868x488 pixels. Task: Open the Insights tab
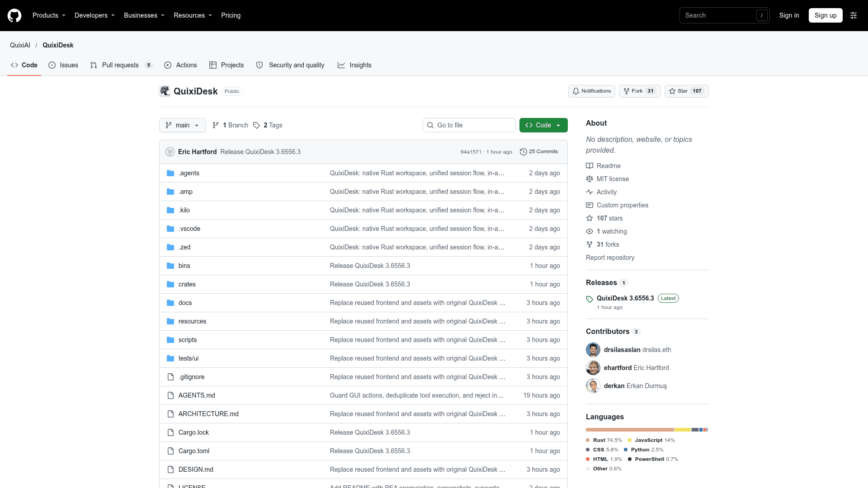(354, 65)
